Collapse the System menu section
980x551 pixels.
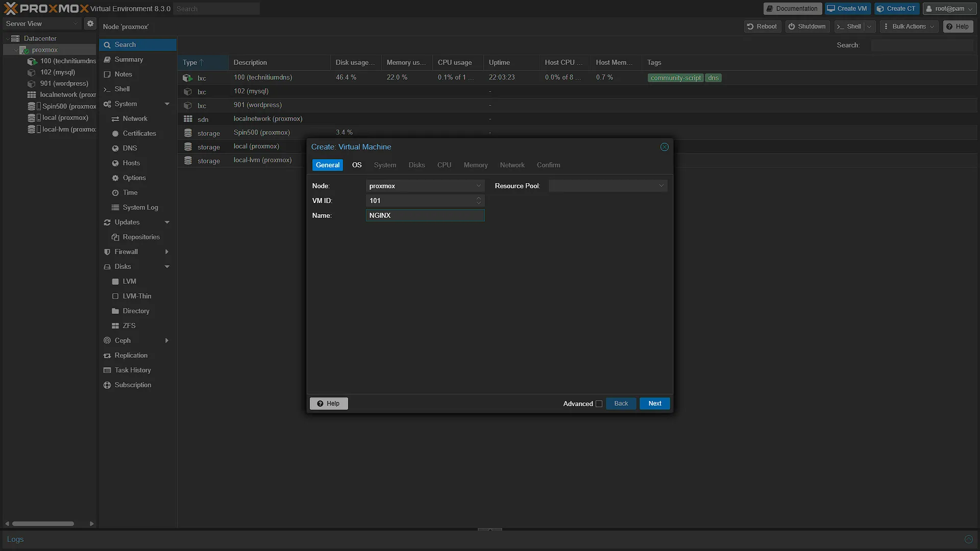167,104
